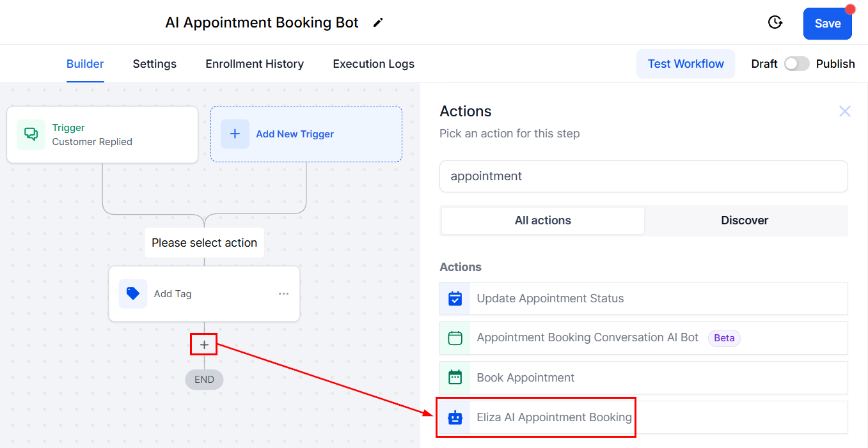Save the workflow
The image size is (868, 448).
click(828, 24)
